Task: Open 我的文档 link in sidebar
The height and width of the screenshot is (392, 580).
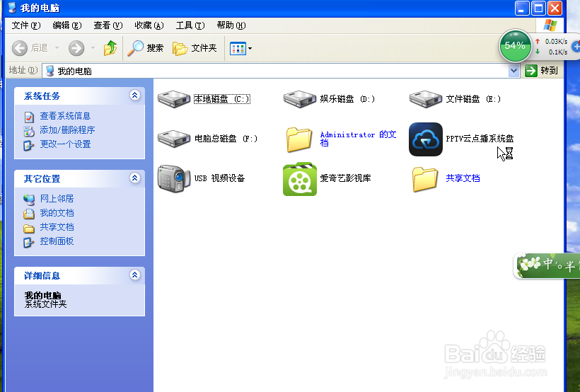Action: coord(57,213)
